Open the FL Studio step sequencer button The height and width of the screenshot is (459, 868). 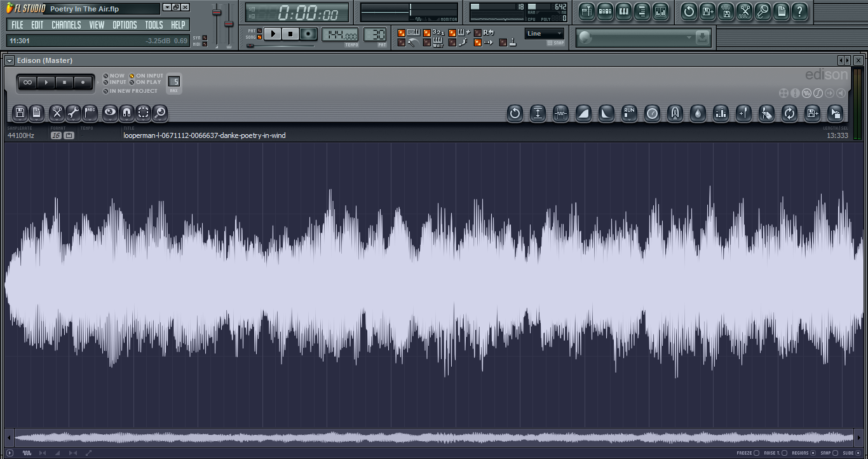[605, 11]
